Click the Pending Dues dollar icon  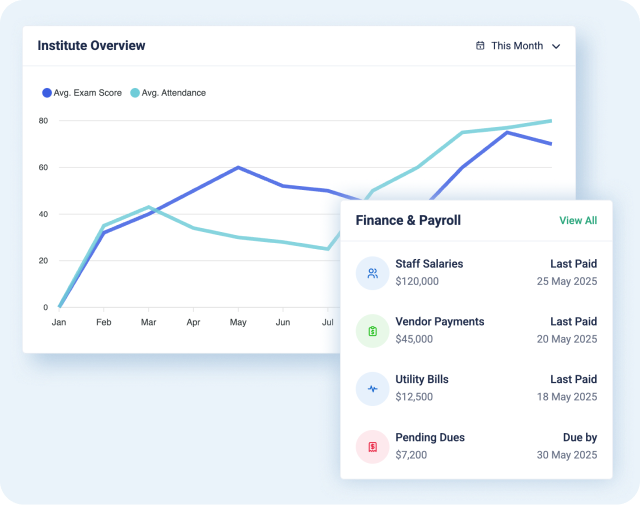click(x=372, y=447)
